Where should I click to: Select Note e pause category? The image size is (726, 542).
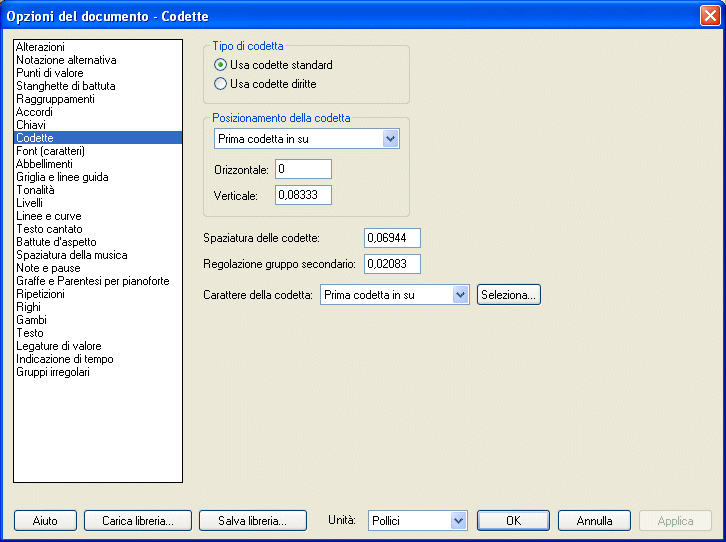coord(98,268)
